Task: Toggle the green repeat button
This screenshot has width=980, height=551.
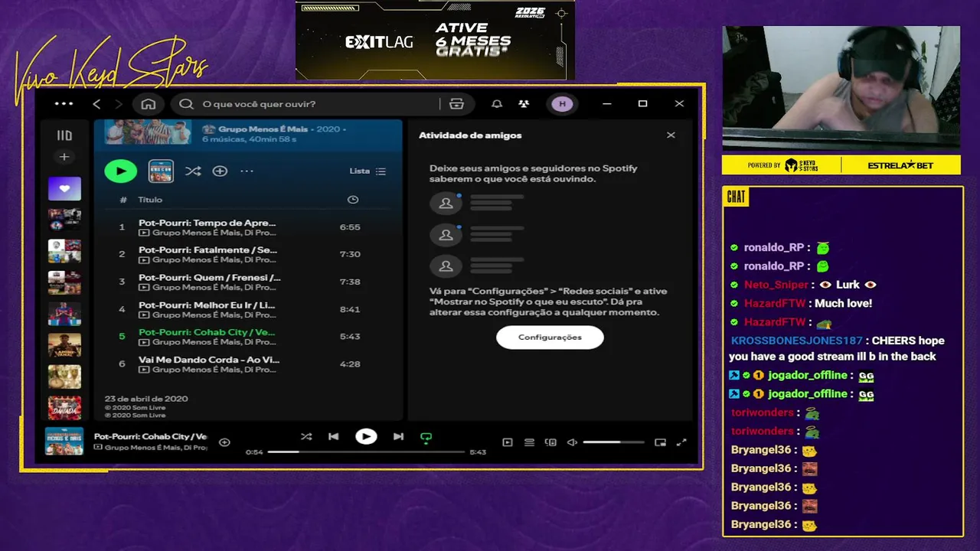Action: [426, 438]
